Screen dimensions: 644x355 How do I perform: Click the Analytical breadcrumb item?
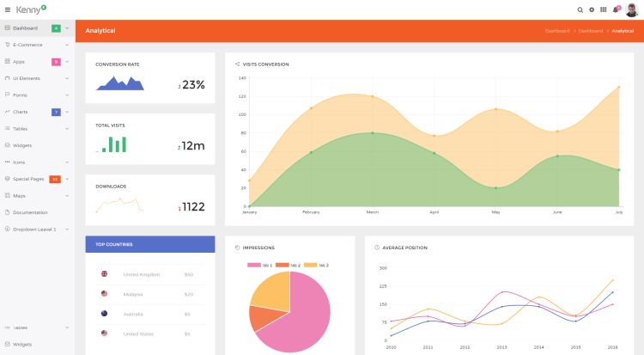pos(623,31)
